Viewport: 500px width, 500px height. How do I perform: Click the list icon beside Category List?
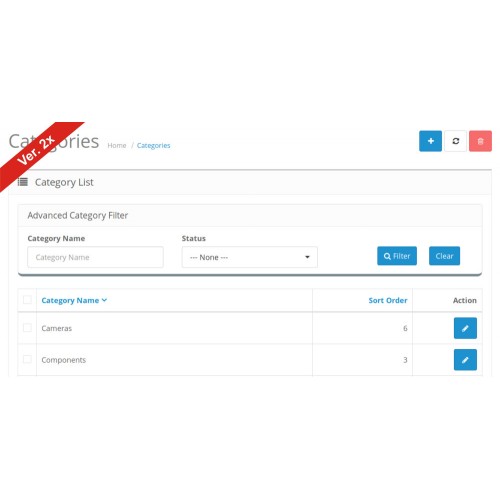point(23,182)
